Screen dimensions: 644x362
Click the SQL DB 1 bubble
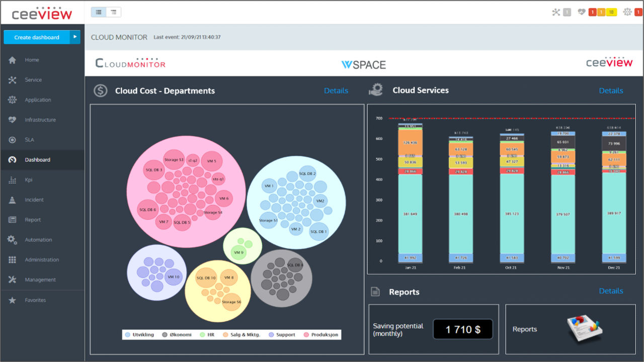coord(318,231)
